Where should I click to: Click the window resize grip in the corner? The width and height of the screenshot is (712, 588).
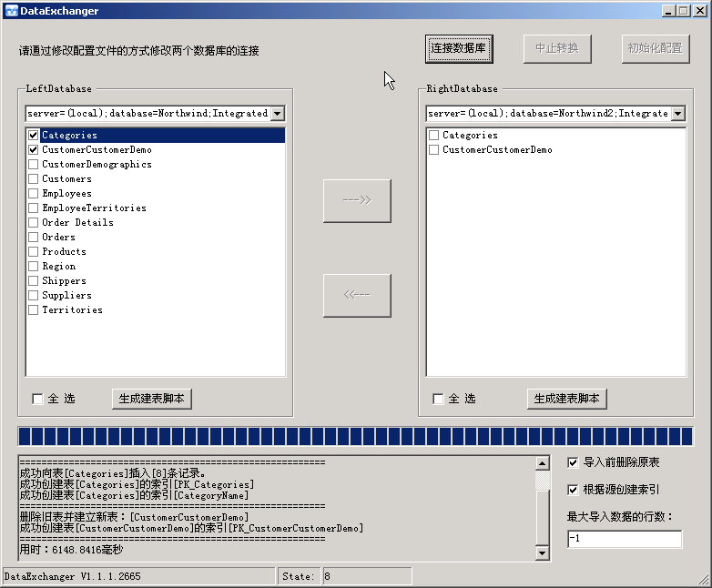pyautogui.click(x=705, y=580)
